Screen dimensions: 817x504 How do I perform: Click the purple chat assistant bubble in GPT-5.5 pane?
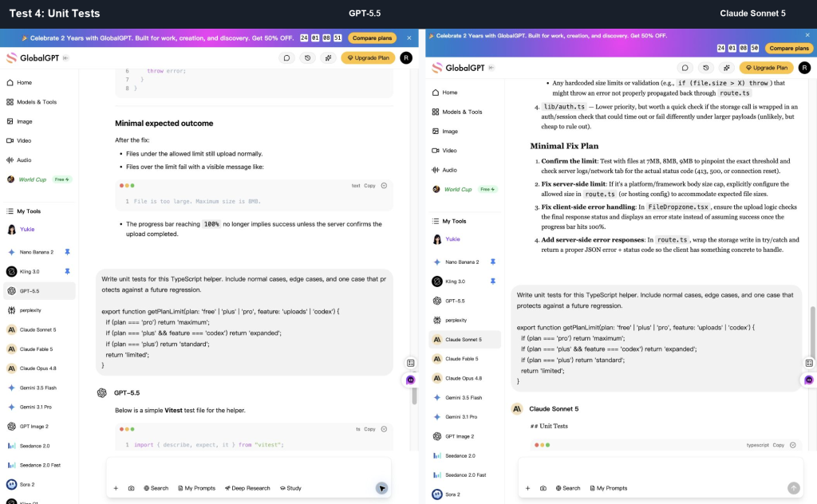pos(411,380)
